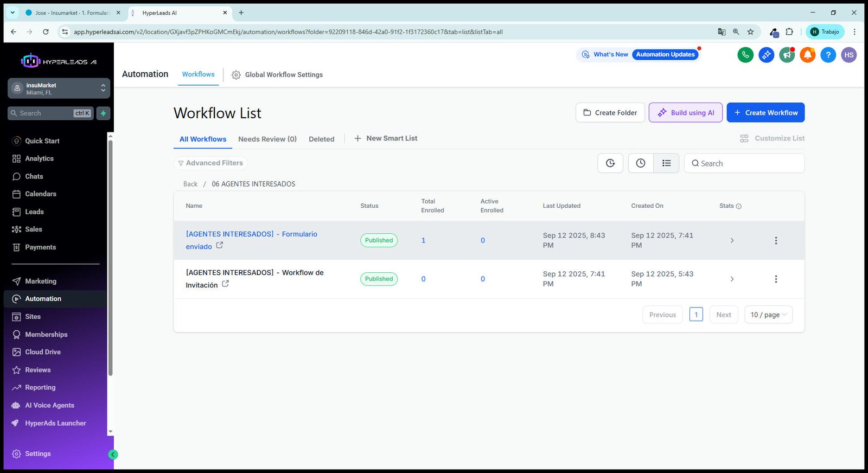This screenshot has height=473, width=868.
Task: Click the Stats info icon in header
Action: tap(738, 206)
